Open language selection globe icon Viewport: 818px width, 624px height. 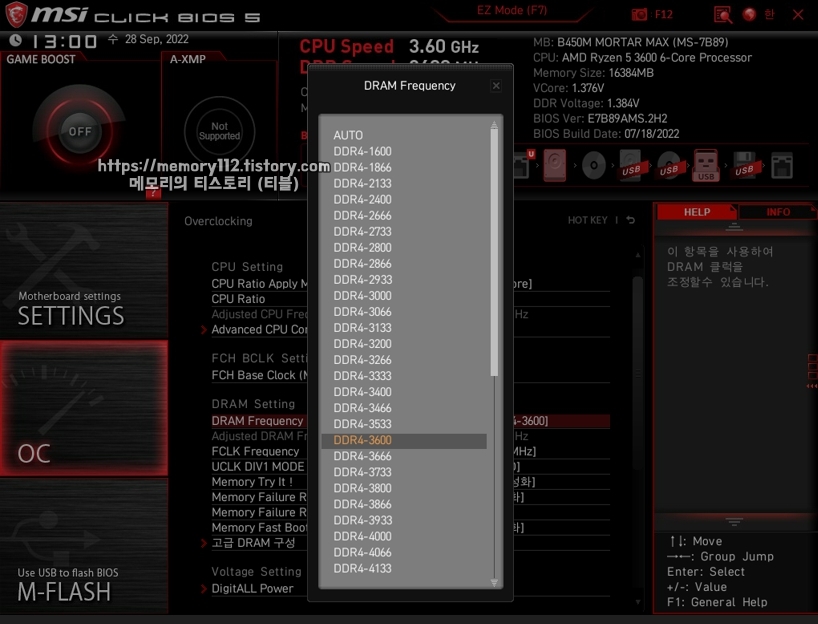pyautogui.click(x=750, y=14)
